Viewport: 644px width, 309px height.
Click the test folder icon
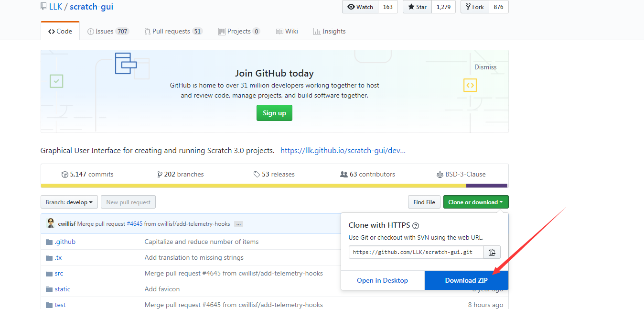pyautogui.click(x=49, y=305)
